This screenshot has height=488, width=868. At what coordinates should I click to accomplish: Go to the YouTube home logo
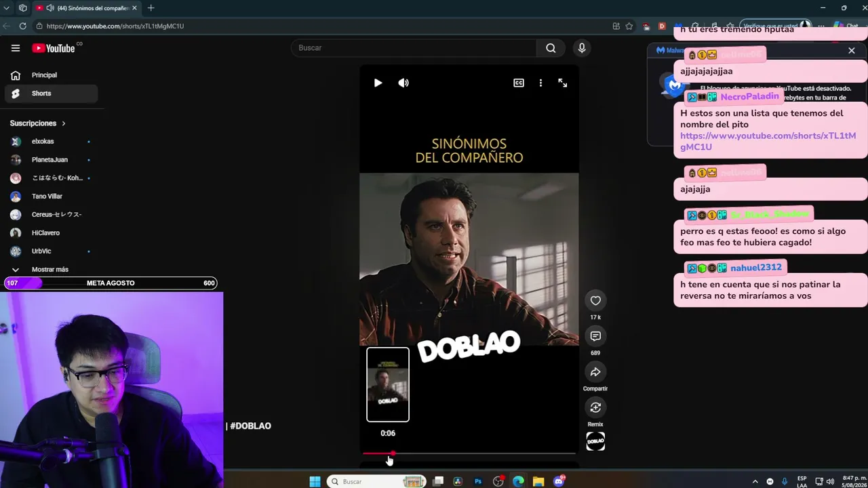[54, 48]
